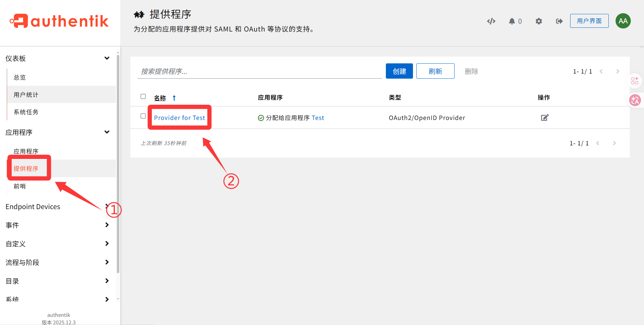Toggle the select-all providers checkbox
Viewport: 644px width, 325px height.
143,96
